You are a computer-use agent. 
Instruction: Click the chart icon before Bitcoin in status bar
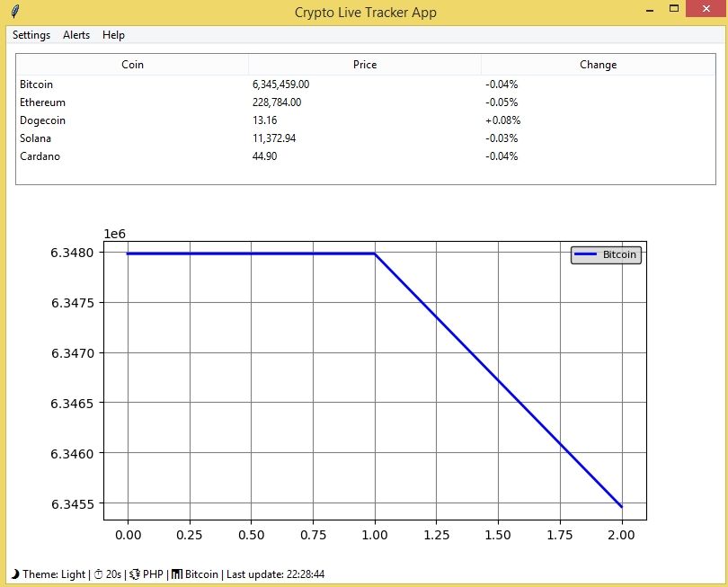[176, 574]
